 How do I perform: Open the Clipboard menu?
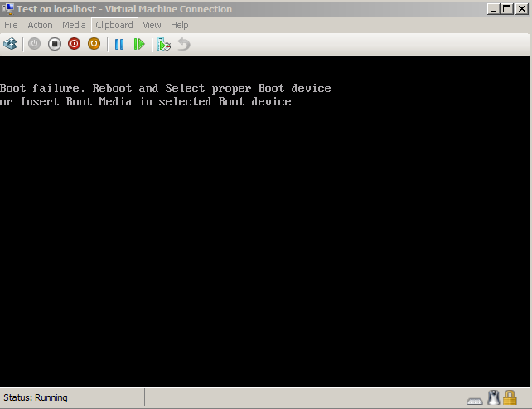coord(114,25)
